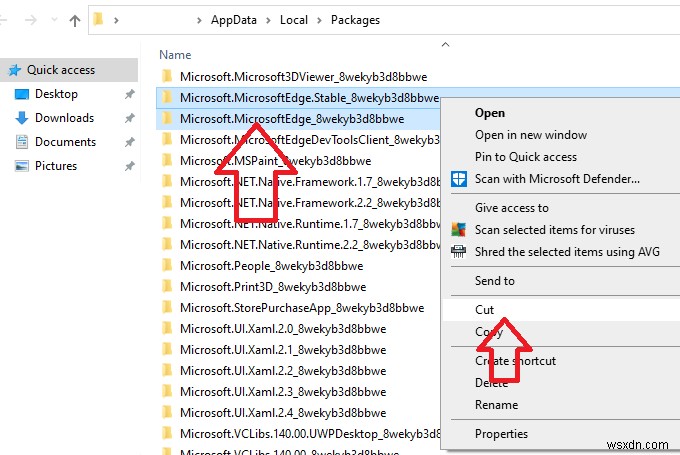Go to Local in the address bar
The width and height of the screenshot is (680, 455).
294,20
